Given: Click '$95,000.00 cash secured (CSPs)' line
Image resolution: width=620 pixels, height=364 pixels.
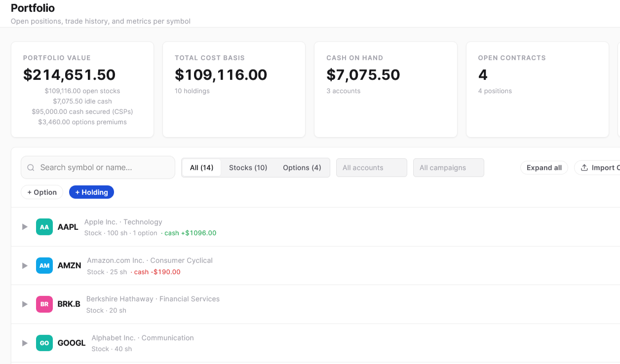Looking at the screenshot, I should [82, 111].
